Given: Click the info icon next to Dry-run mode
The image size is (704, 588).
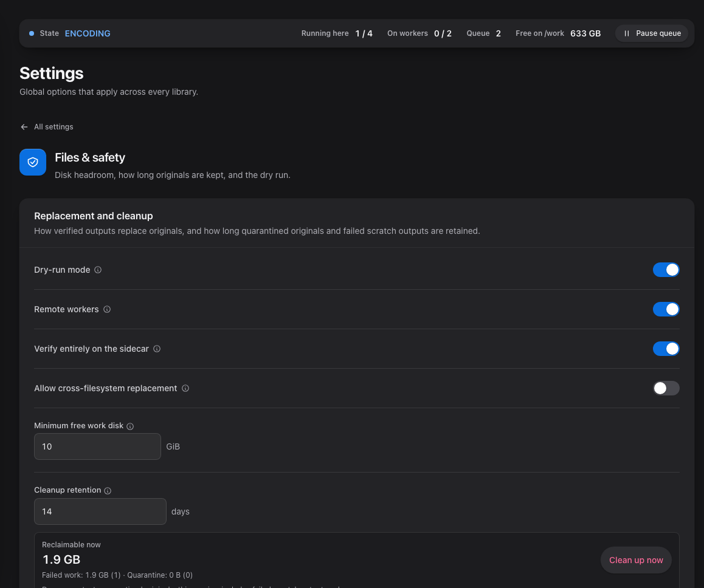Looking at the screenshot, I should [98, 270].
